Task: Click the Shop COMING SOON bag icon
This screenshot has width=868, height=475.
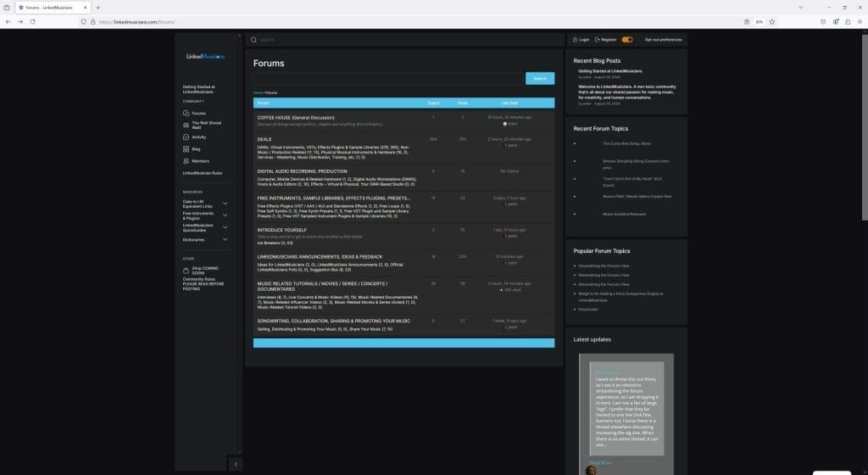Action: pyautogui.click(x=186, y=271)
